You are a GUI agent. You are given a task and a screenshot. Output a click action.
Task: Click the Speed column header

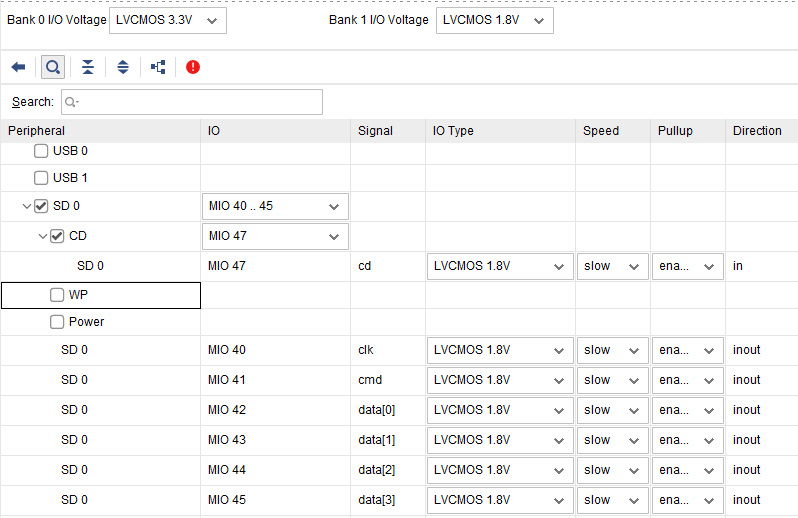pos(613,131)
